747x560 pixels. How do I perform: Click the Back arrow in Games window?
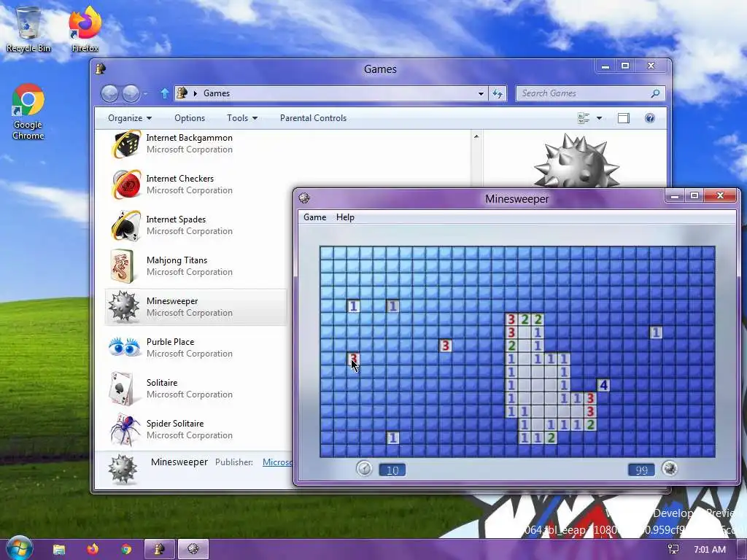pos(109,94)
